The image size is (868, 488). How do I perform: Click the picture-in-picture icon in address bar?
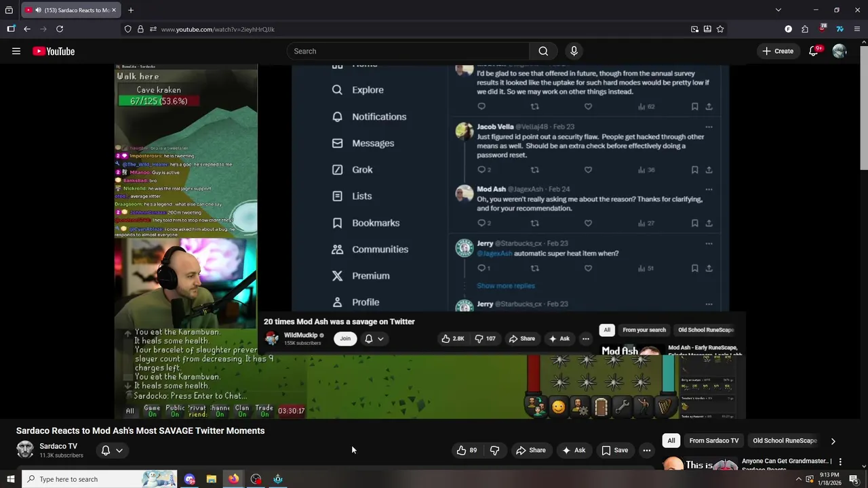tap(694, 29)
